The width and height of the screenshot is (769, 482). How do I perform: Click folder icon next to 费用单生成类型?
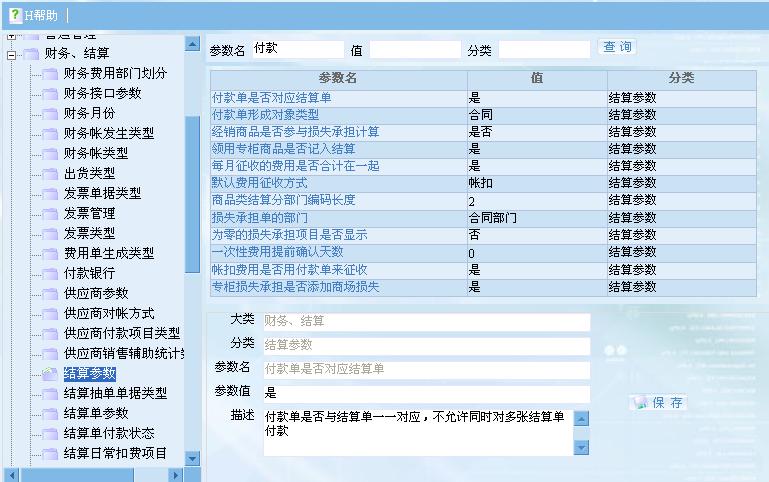coord(50,254)
